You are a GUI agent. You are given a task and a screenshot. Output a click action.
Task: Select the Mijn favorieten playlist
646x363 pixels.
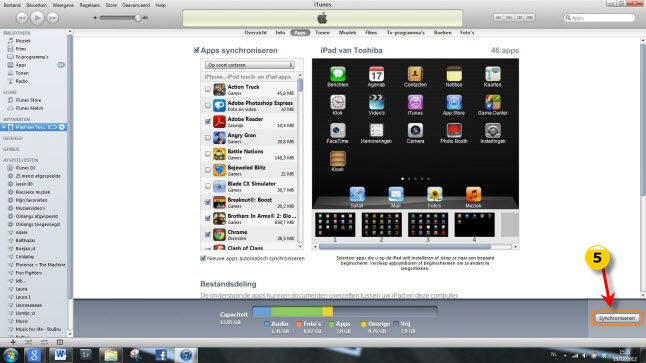coord(31,200)
